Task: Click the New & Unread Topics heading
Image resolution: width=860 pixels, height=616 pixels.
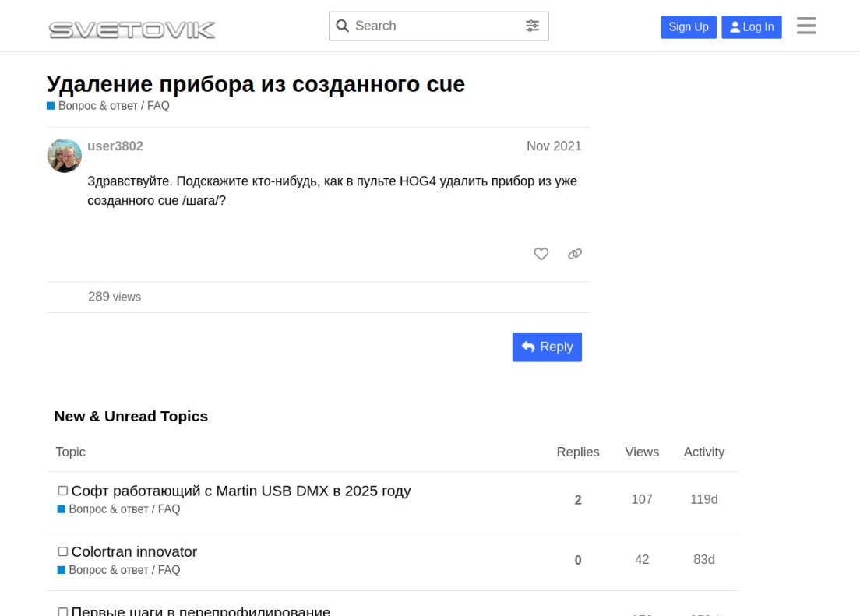Action: click(x=131, y=417)
